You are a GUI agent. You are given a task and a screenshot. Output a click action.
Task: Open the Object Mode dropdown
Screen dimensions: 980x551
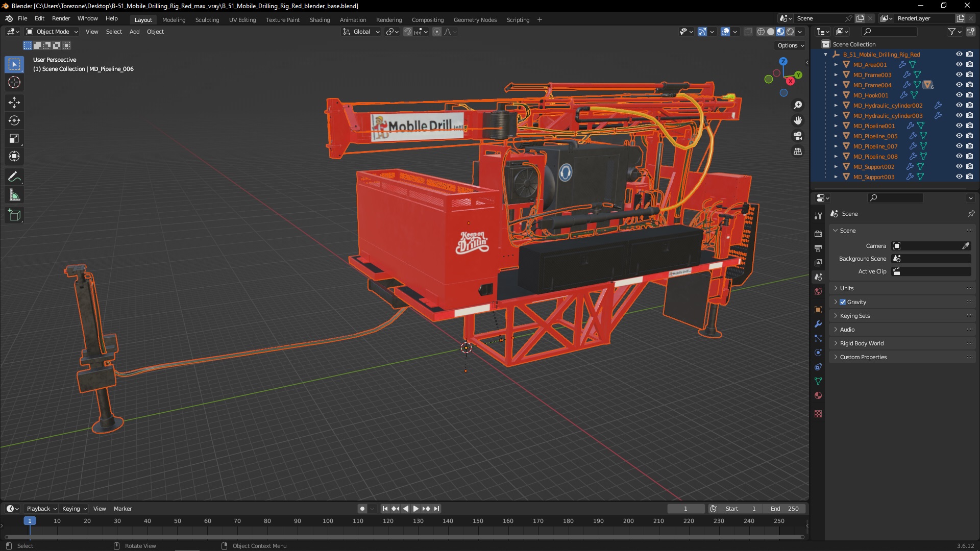click(52, 32)
